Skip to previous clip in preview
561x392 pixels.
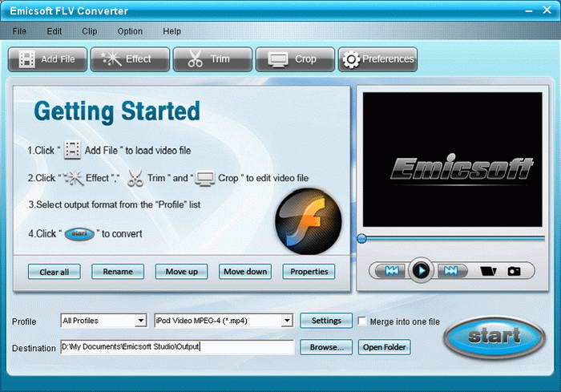point(391,271)
